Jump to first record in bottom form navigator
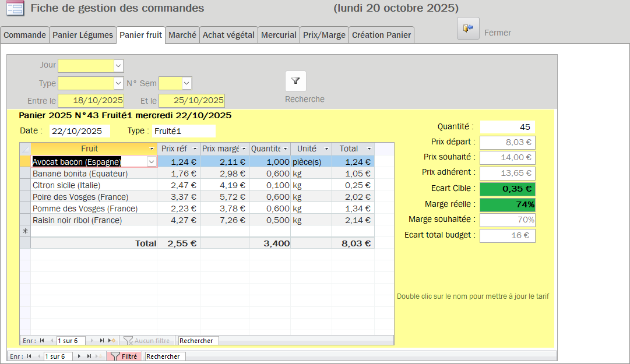Screen dimensions: 630x364 pos(29,356)
